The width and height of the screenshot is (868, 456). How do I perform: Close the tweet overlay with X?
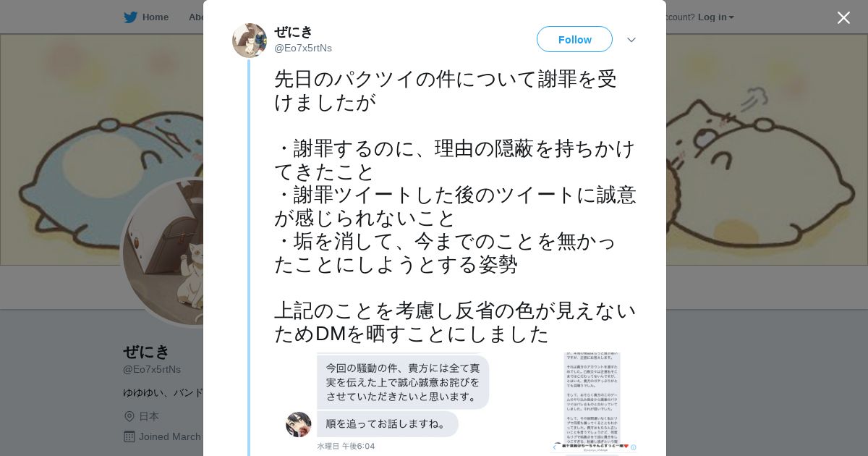click(843, 17)
